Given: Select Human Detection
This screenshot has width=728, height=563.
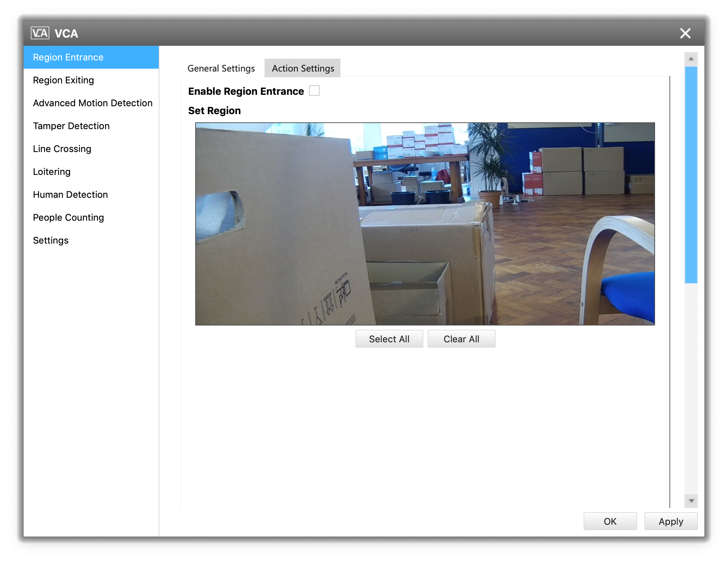Looking at the screenshot, I should click(70, 194).
